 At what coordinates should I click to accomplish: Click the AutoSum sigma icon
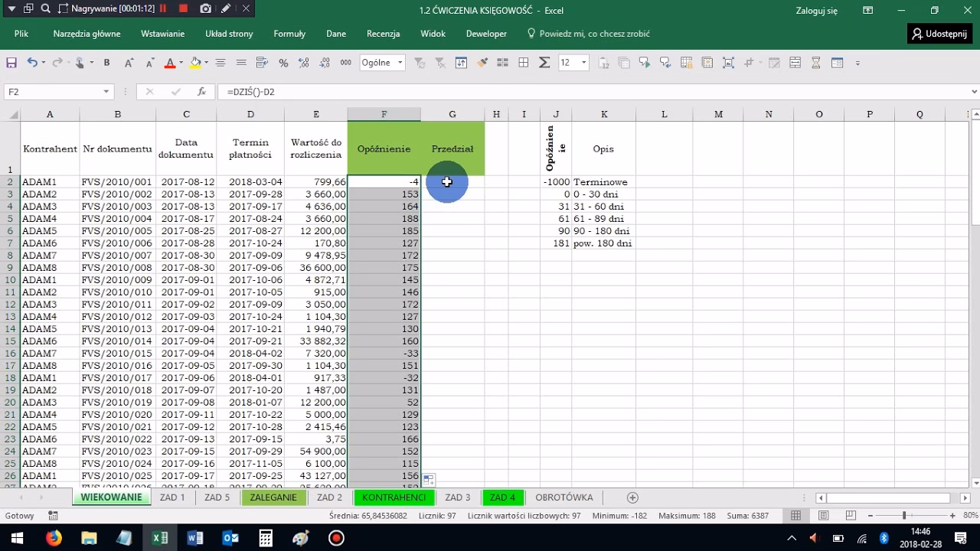coord(544,63)
